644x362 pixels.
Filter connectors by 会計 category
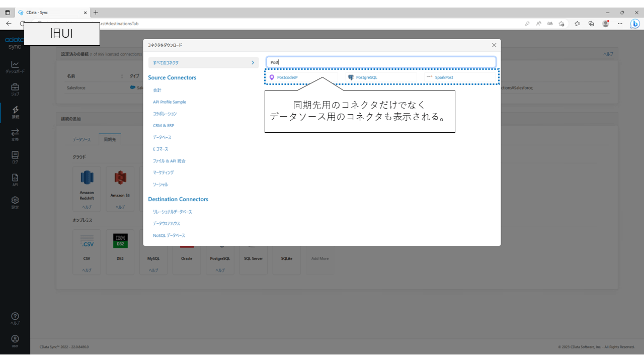tap(157, 90)
